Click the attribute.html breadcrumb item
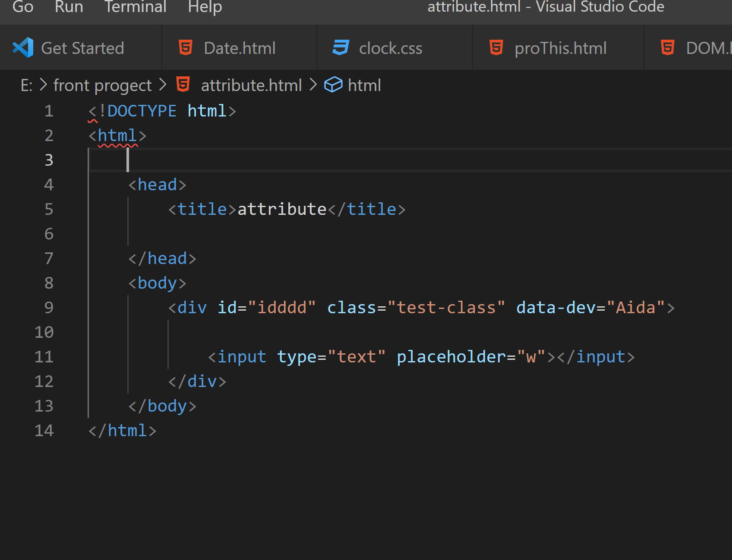The height and width of the screenshot is (560, 732). (252, 85)
